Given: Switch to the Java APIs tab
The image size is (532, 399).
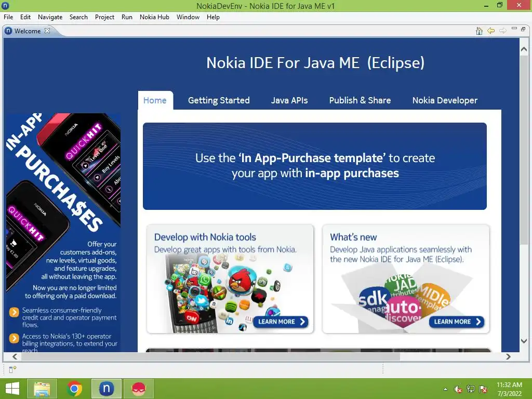Looking at the screenshot, I should click(289, 100).
